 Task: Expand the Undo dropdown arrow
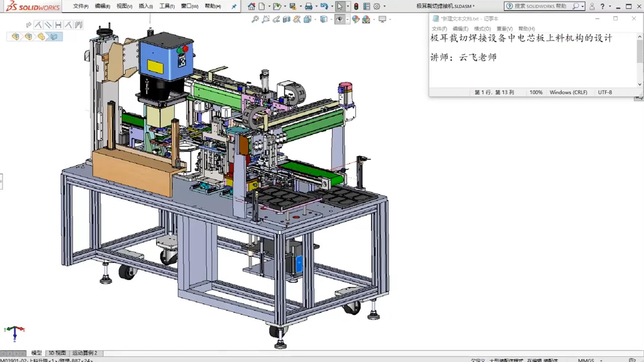(332, 6)
